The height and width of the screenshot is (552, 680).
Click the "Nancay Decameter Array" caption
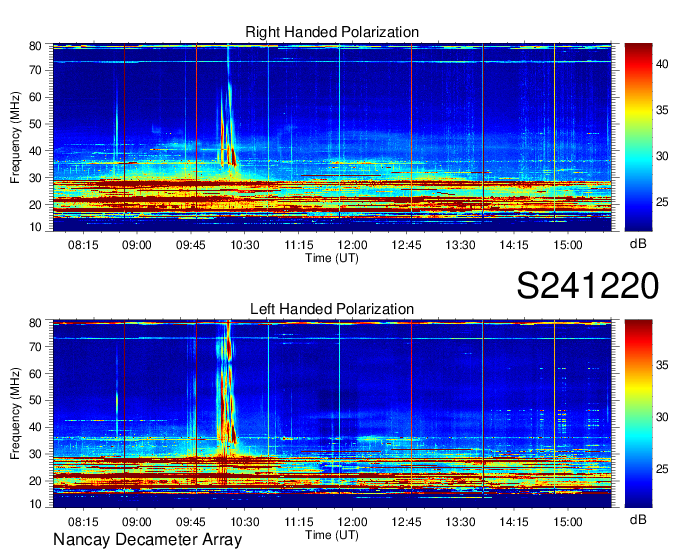tap(147, 540)
